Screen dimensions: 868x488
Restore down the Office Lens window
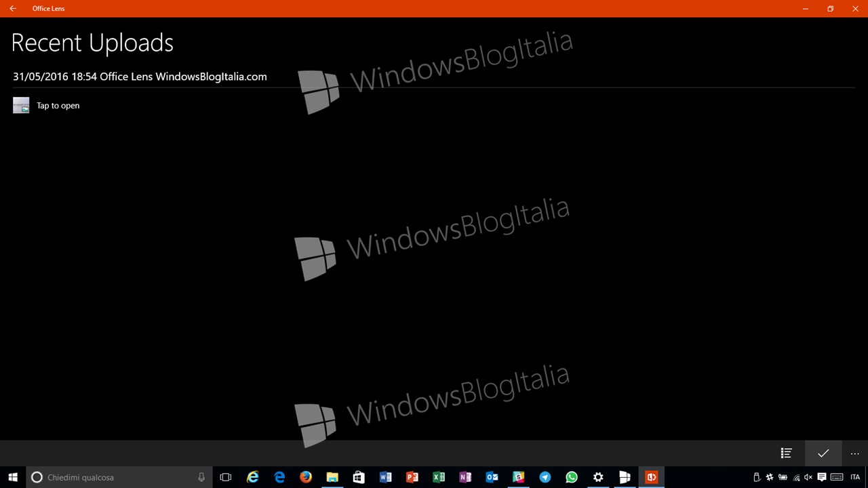click(x=830, y=9)
